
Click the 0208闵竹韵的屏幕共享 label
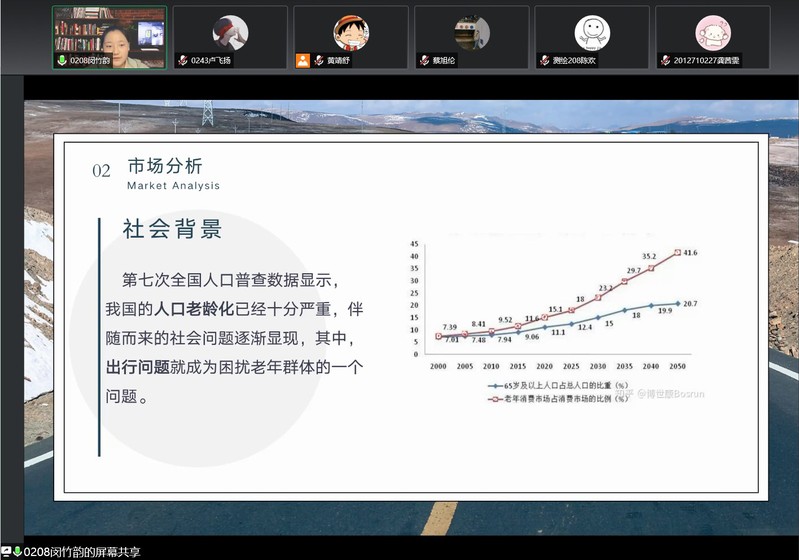(x=83, y=552)
